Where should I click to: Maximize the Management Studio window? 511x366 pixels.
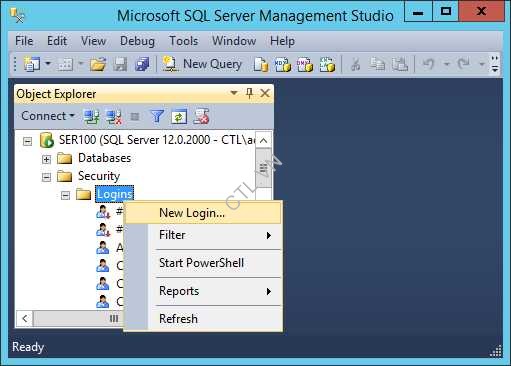tap(446, 13)
